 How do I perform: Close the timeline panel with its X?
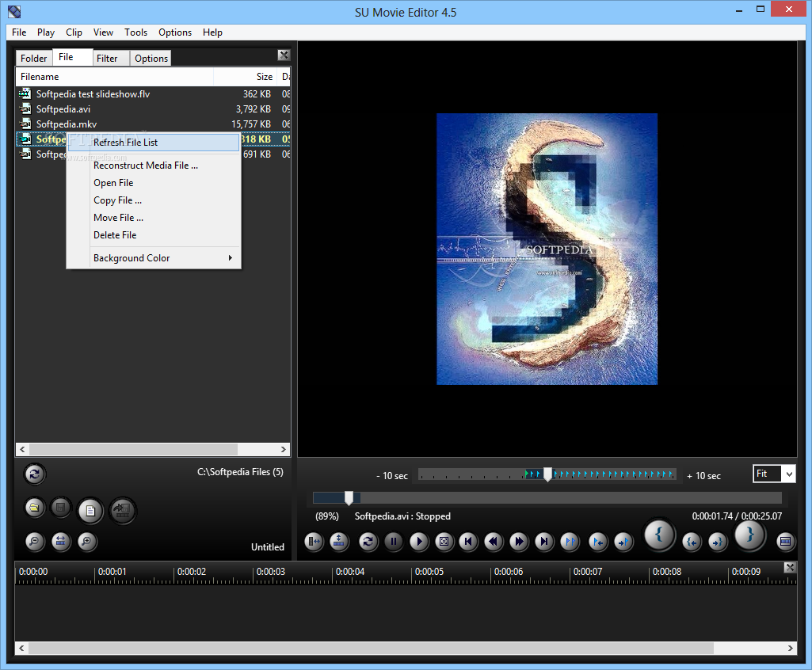tap(790, 568)
